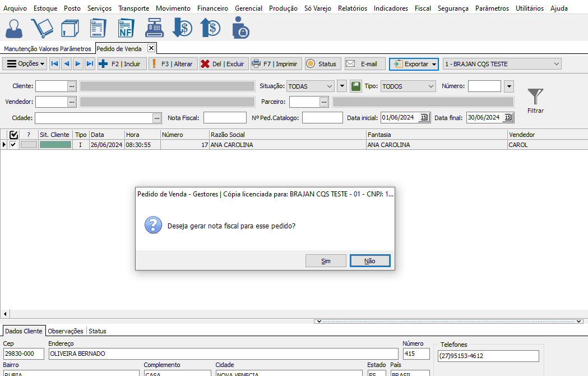Open the money down-arrow icon
This screenshot has width=588, height=376.
(x=182, y=28)
